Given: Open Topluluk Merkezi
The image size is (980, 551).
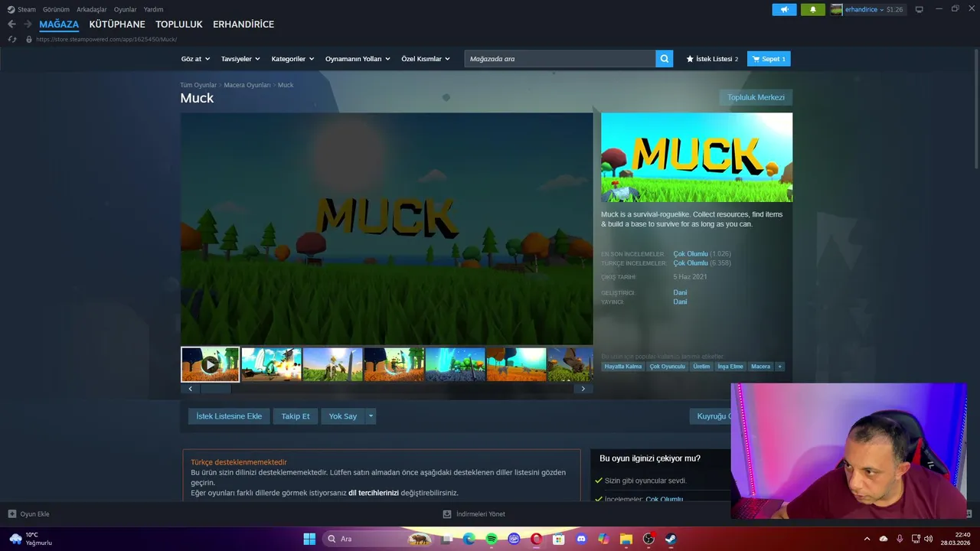Looking at the screenshot, I should click(756, 97).
